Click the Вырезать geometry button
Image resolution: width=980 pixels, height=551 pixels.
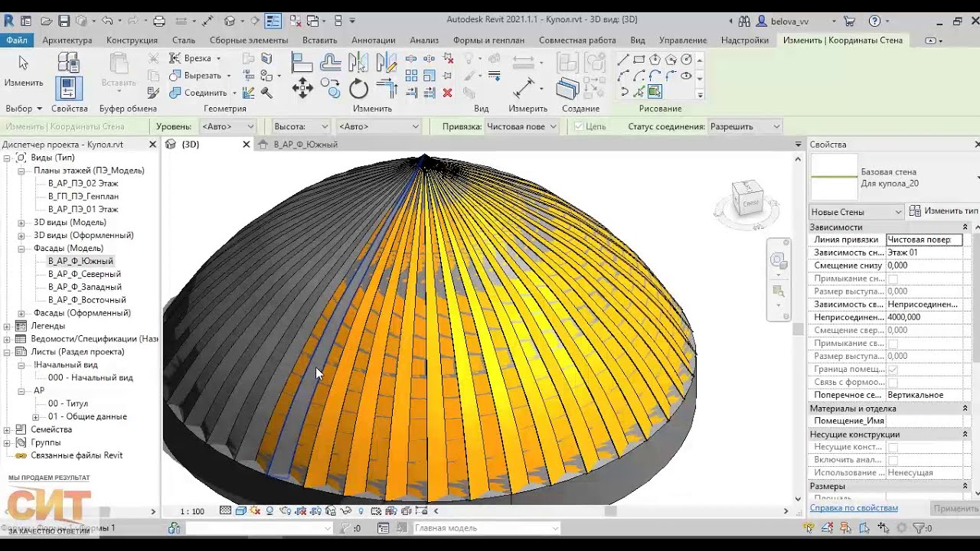(x=200, y=75)
